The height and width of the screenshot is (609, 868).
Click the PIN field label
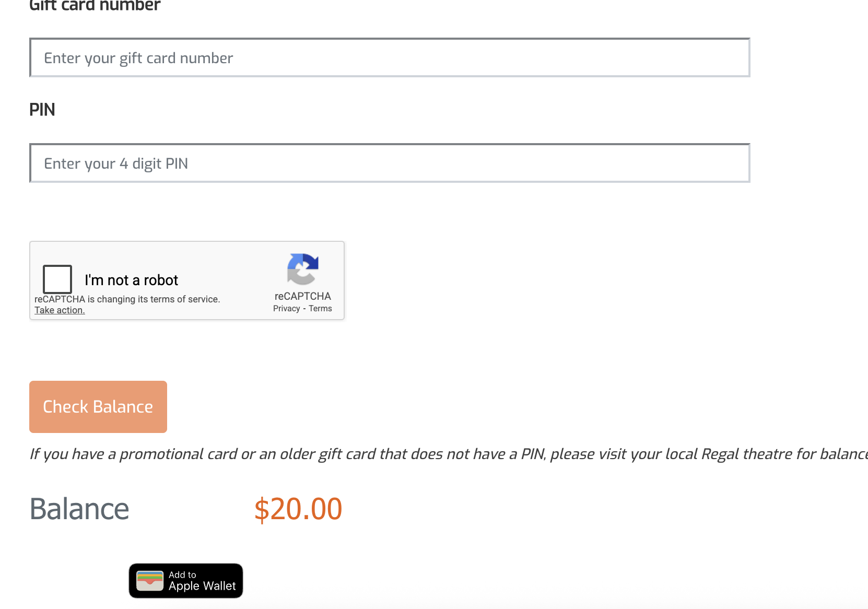pyautogui.click(x=42, y=110)
